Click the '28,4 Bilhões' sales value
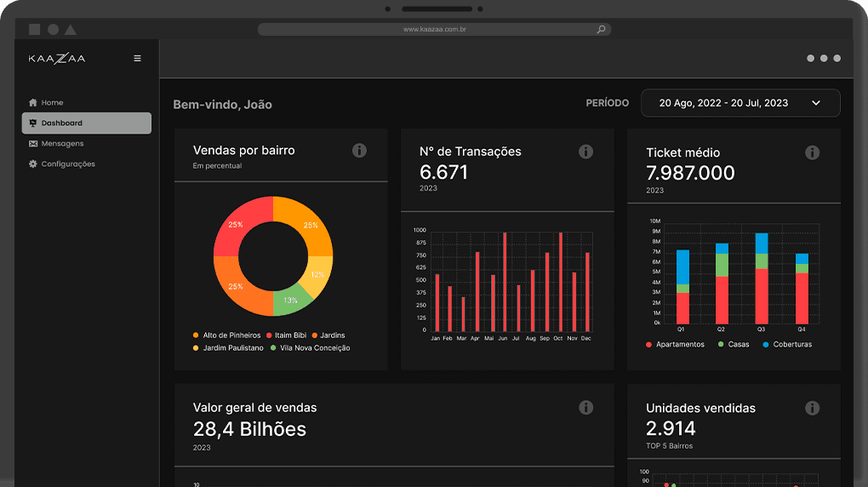The height and width of the screenshot is (487, 868). pos(249,429)
